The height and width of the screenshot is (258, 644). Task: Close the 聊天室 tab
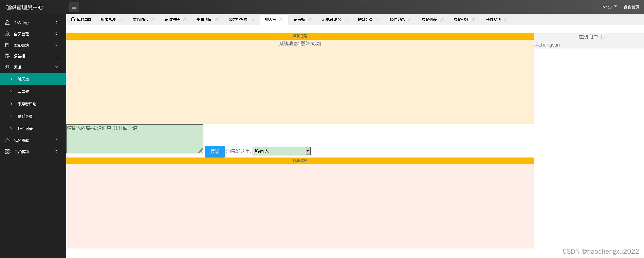[x=281, y=19]
